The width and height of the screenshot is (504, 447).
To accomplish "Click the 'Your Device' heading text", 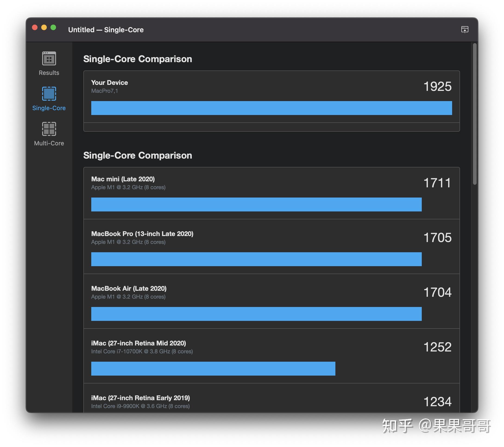I will (110, 83).
